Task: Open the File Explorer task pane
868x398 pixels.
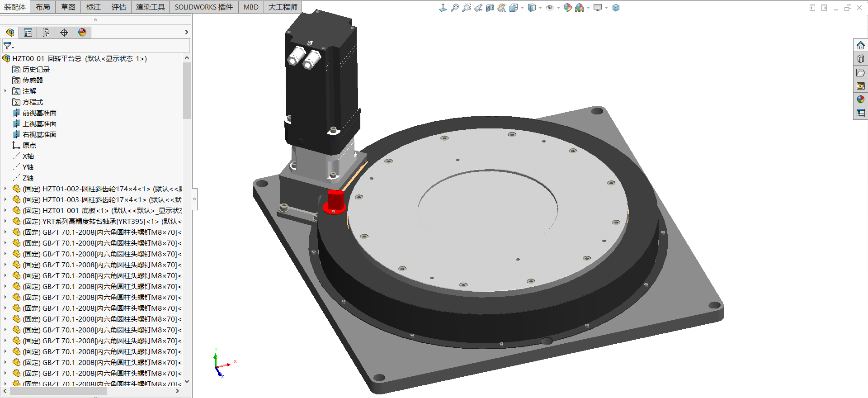Action: (x=861, y=72)
